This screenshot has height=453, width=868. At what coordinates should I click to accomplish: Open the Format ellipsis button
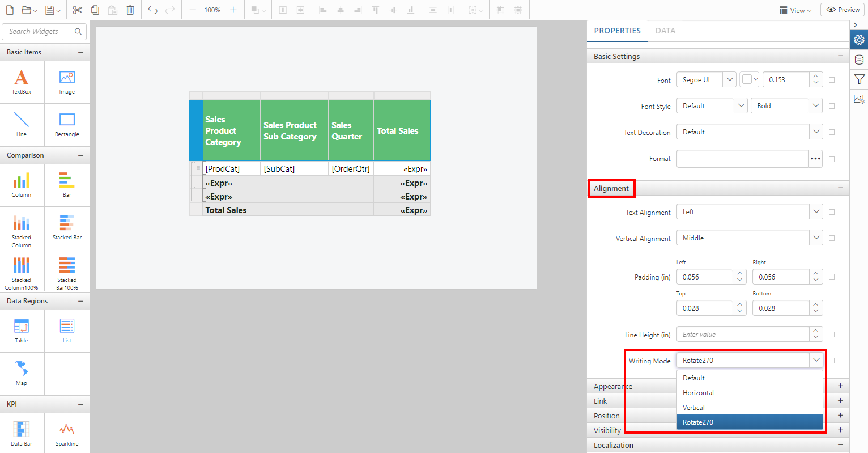(815, 159)
